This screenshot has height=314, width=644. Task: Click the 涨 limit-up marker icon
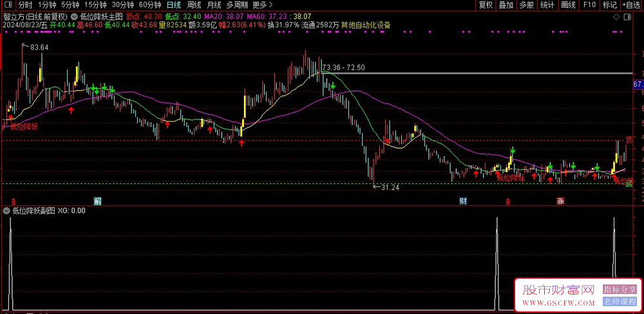coord(560,201)
